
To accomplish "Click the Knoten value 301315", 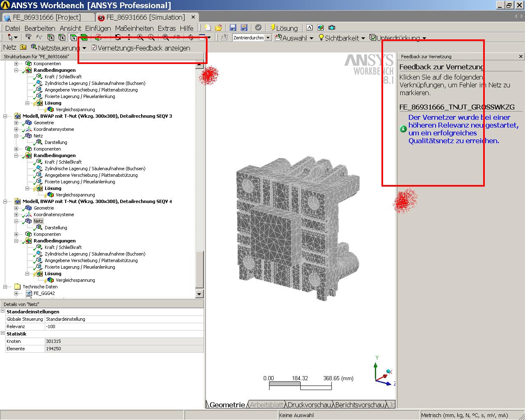I will (x=124, y=341).
